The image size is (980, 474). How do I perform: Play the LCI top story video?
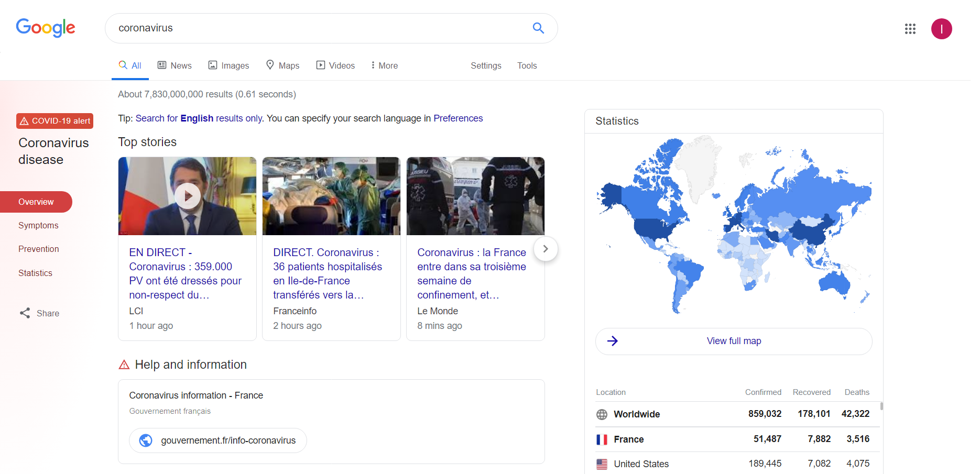[187, 196]
